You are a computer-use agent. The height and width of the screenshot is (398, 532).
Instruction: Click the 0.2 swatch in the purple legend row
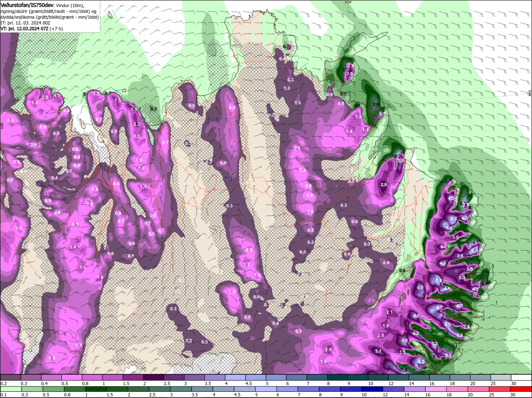[10, 377]
